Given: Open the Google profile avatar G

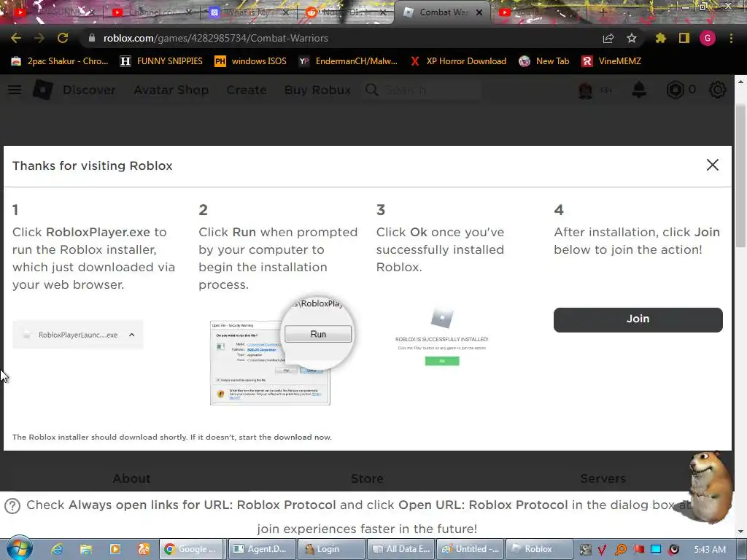Looking at the screenshot, I should tap(708, 38).
